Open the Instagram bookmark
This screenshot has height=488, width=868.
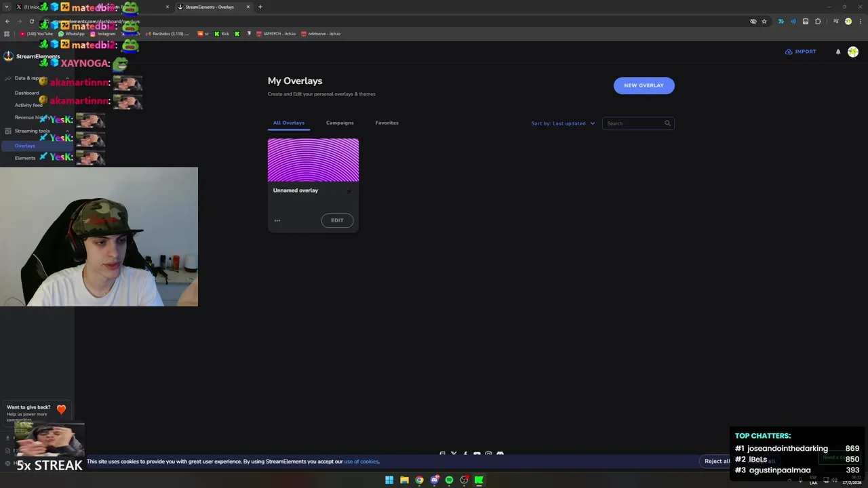[103, 34]
